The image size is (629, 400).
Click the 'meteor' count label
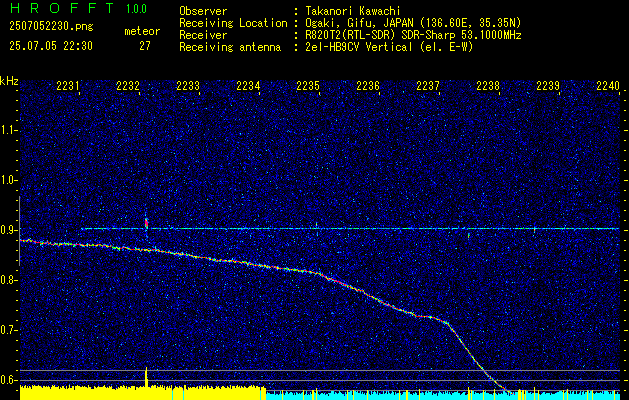click(142, 31)
